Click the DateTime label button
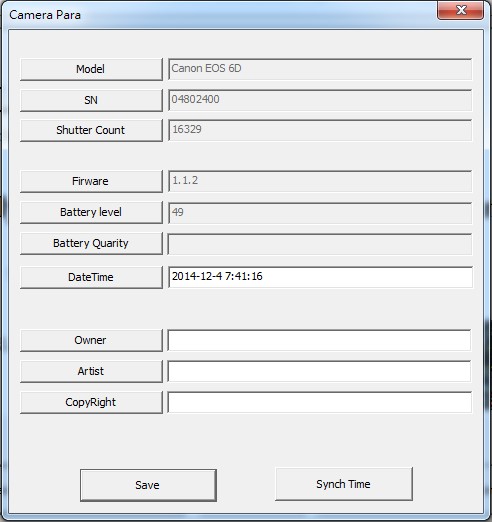 91,277
